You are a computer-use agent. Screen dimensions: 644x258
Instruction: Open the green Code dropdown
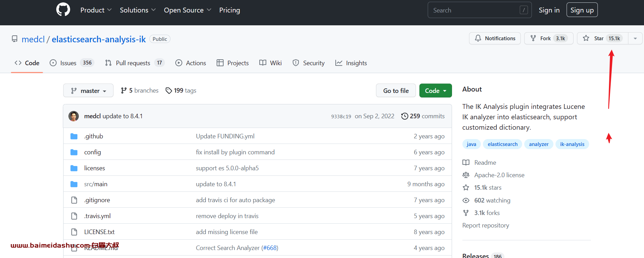(435, 91)
